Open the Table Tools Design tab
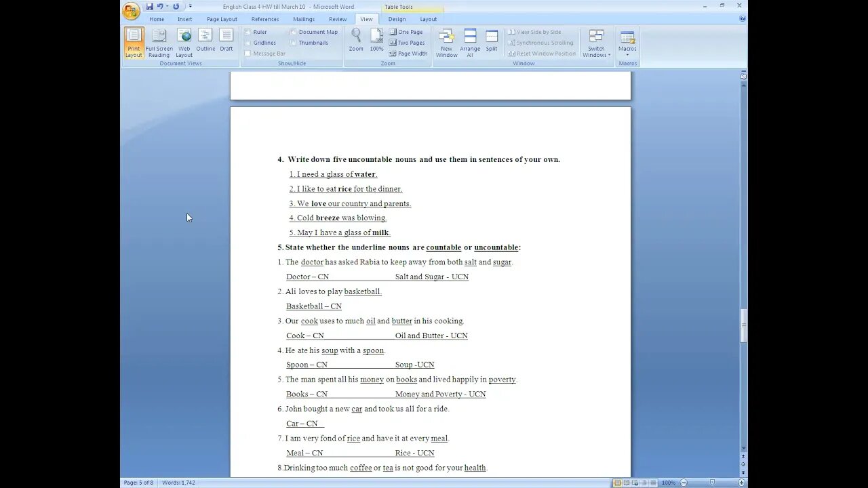The image size is (868, 488). click(397, 19)
